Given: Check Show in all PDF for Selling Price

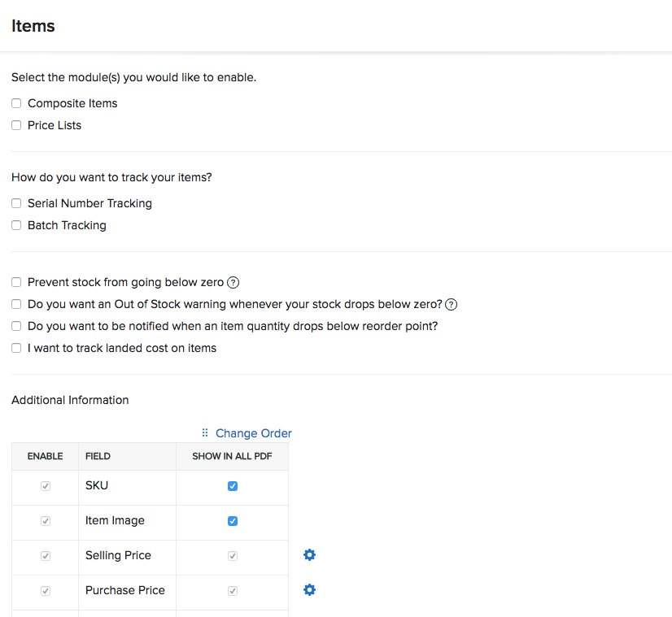Looking at the screenshot, I should click(232, 555).
